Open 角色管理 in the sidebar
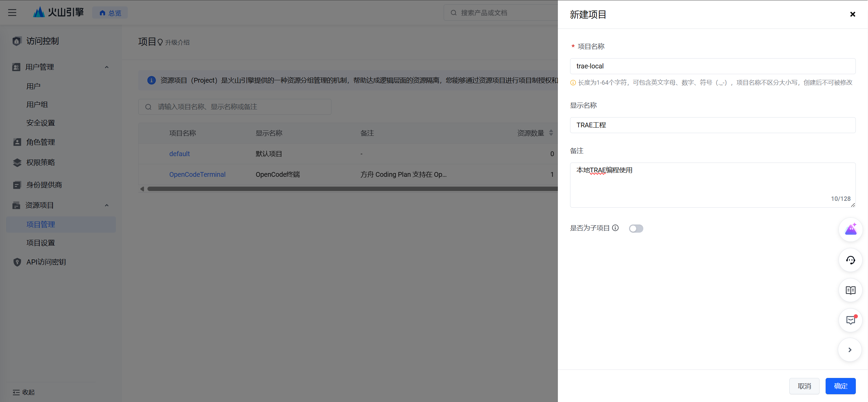868x402 pixels. [41, 142]
